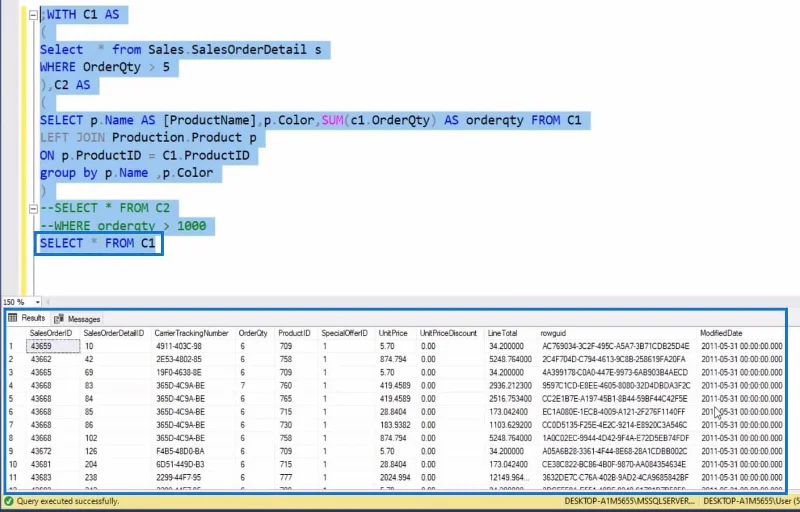Click LineTotal value 2516.753400

coord(510,399)
